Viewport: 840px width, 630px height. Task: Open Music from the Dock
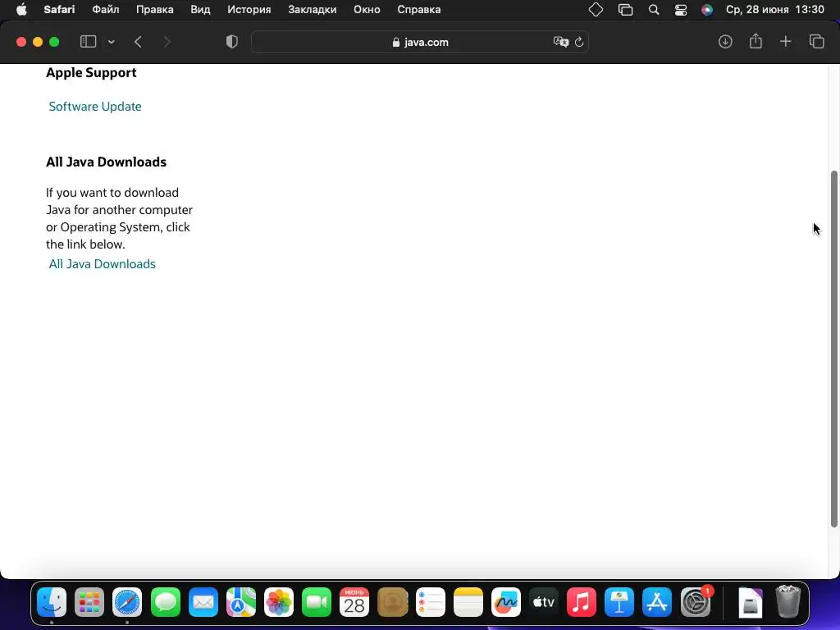[x=582, y=603]
